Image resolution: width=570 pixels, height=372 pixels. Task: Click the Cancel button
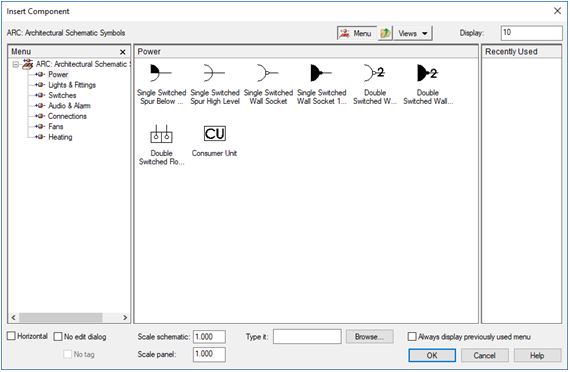click(x=484, y=355)
